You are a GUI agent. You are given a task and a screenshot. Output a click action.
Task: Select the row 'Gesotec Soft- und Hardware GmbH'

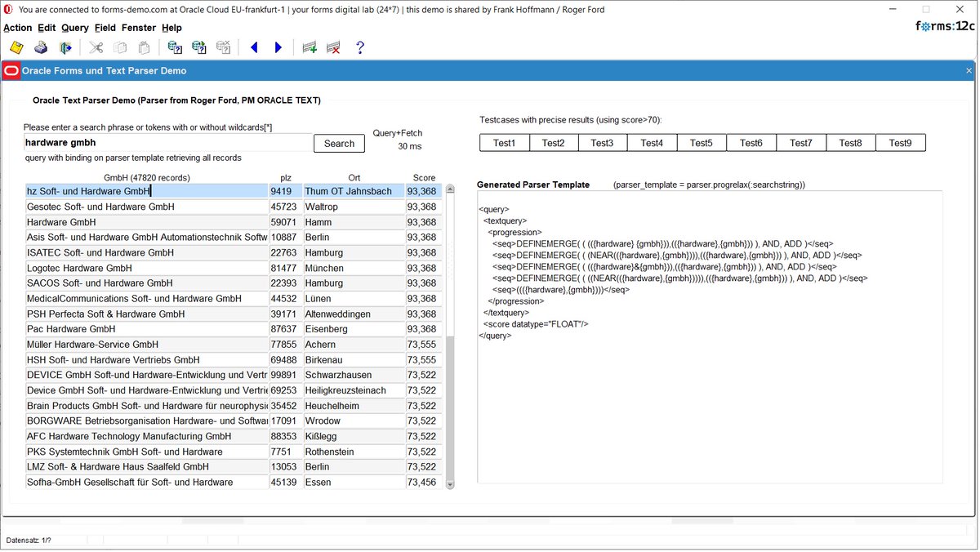point(146,207)
